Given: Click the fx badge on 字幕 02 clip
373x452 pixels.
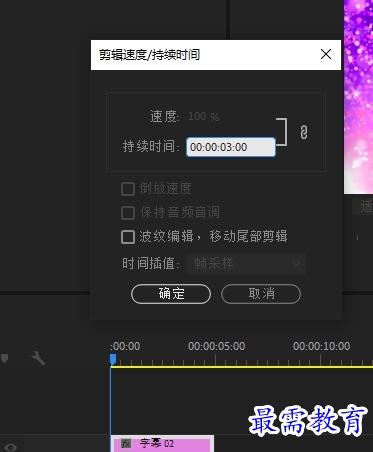Looking at the screenshot, I should [x=126, y=444].
